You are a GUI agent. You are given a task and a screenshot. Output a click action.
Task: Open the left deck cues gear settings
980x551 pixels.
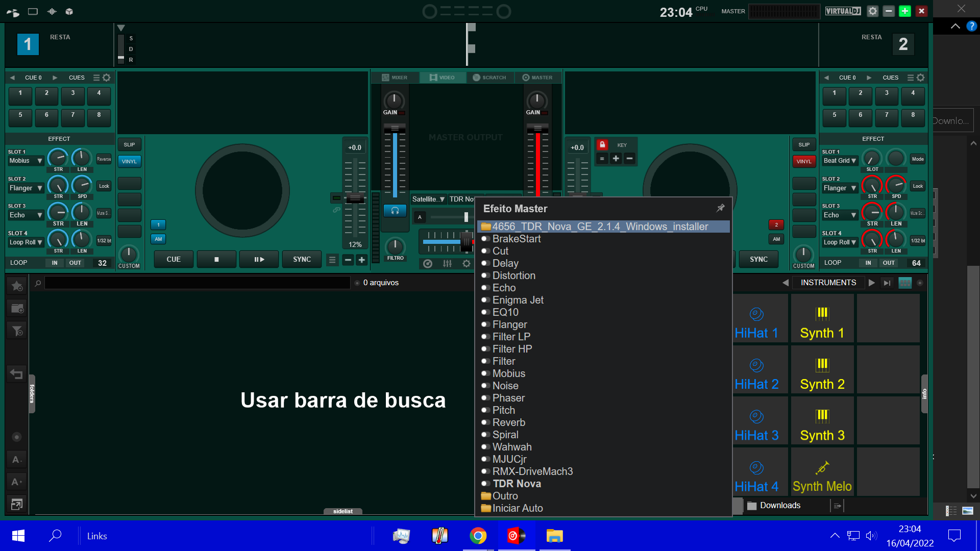pos(106,78)
